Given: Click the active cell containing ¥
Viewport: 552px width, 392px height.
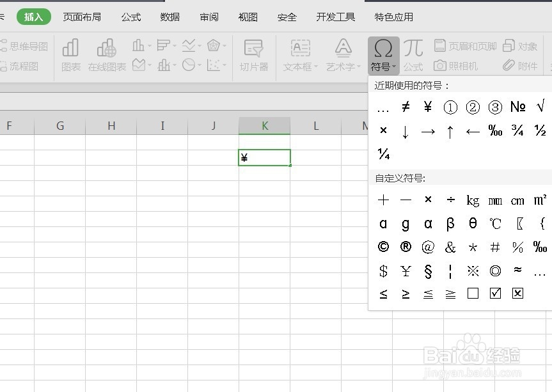Looking at the screenshot, I should 264,158.
